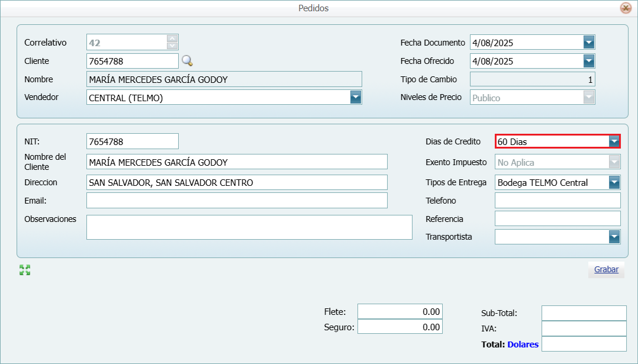Viewport: 638px width, 364px height.
Task: Click the magnifier icon next to Cliente
Action: (x=187, y=61)
